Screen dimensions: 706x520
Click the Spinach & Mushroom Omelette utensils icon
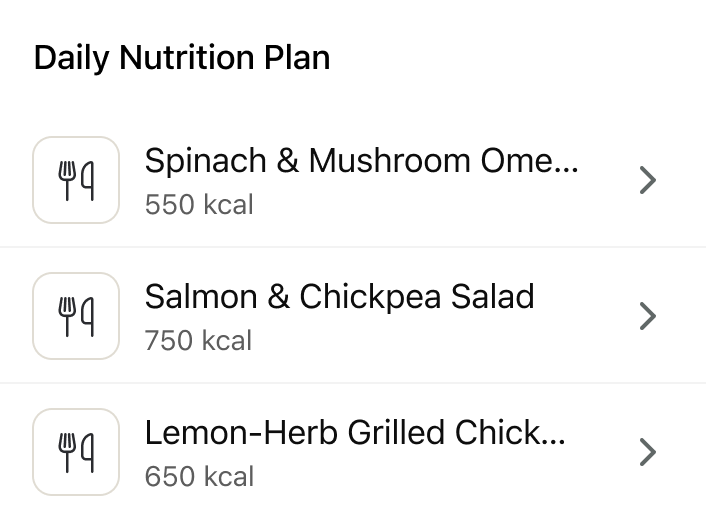pyautogui.click(x=76, y=180)
